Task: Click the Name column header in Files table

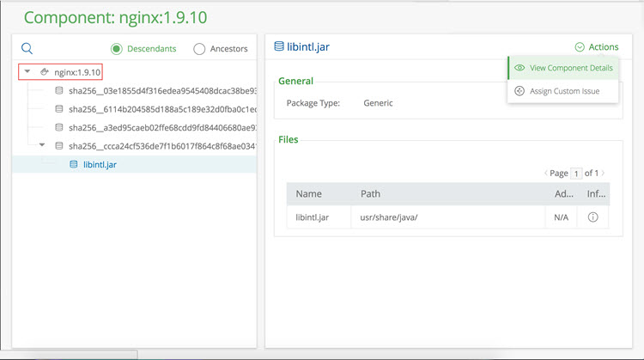Action: pyautogui.click(x=308, y=194)
